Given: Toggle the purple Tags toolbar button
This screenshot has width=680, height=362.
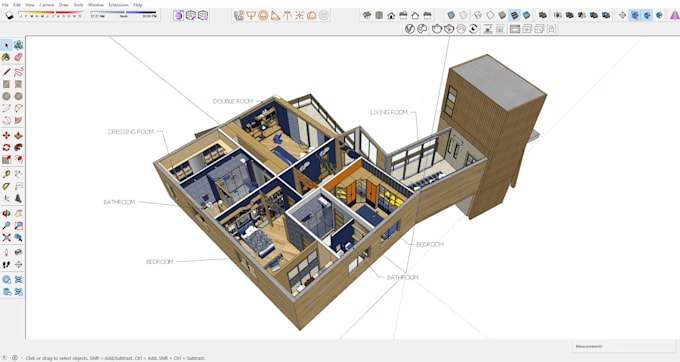Looking at the screenshot, I should [x=179, y=16].
